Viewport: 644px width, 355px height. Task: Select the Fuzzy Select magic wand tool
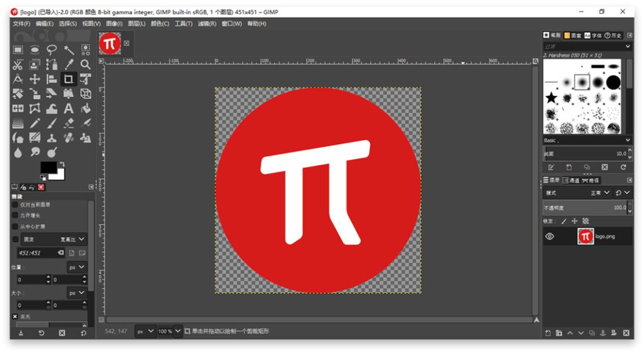click(x=69, y=50)
